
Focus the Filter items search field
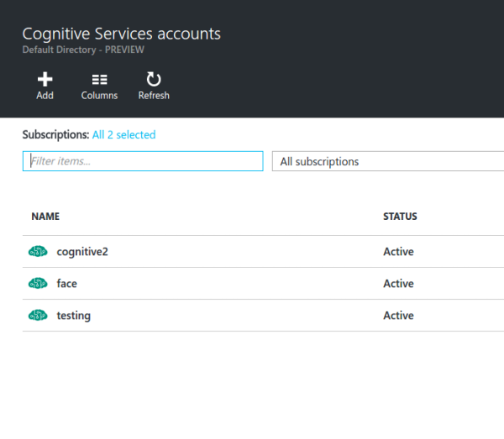point(143,161)
